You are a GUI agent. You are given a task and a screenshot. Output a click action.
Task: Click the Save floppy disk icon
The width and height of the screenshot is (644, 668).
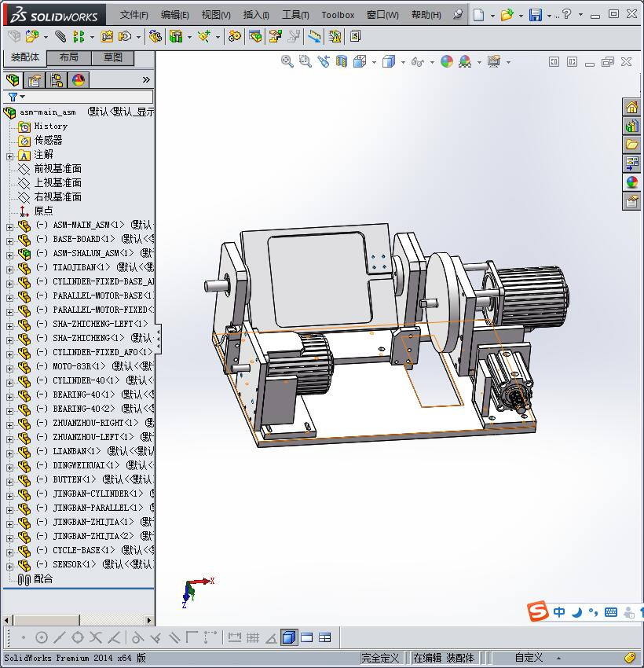536,15
